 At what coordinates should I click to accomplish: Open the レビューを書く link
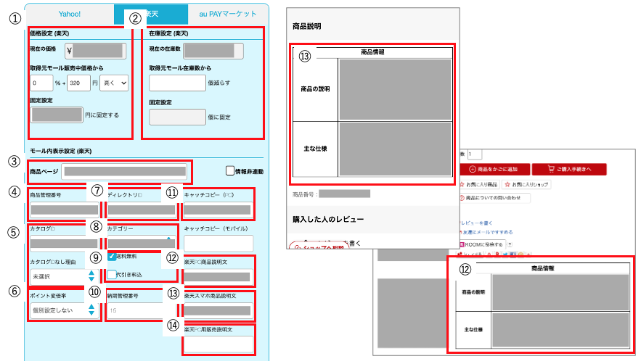point(477,223)
